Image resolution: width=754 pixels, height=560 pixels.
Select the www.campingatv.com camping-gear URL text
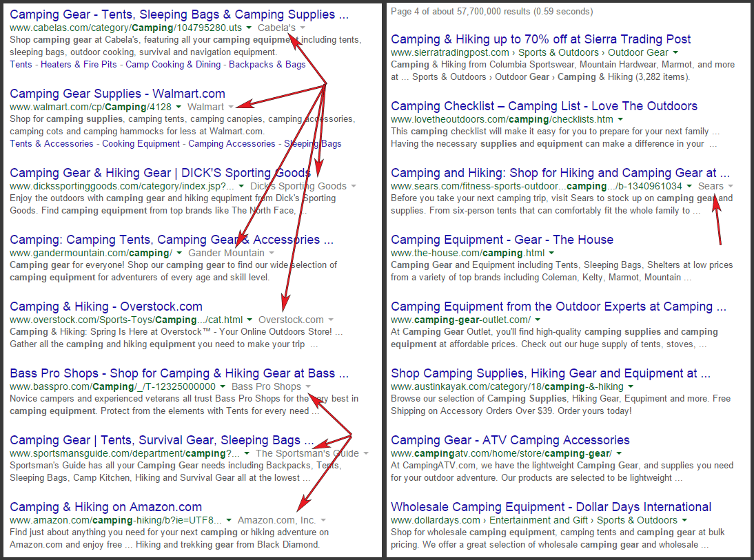pyautogui.click(x=502, y=453)
